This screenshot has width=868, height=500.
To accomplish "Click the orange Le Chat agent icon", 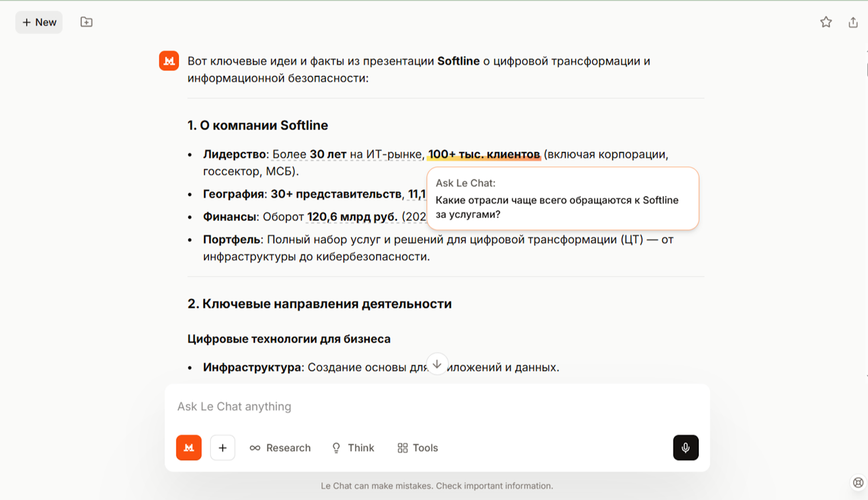I will tap(189, 448).
